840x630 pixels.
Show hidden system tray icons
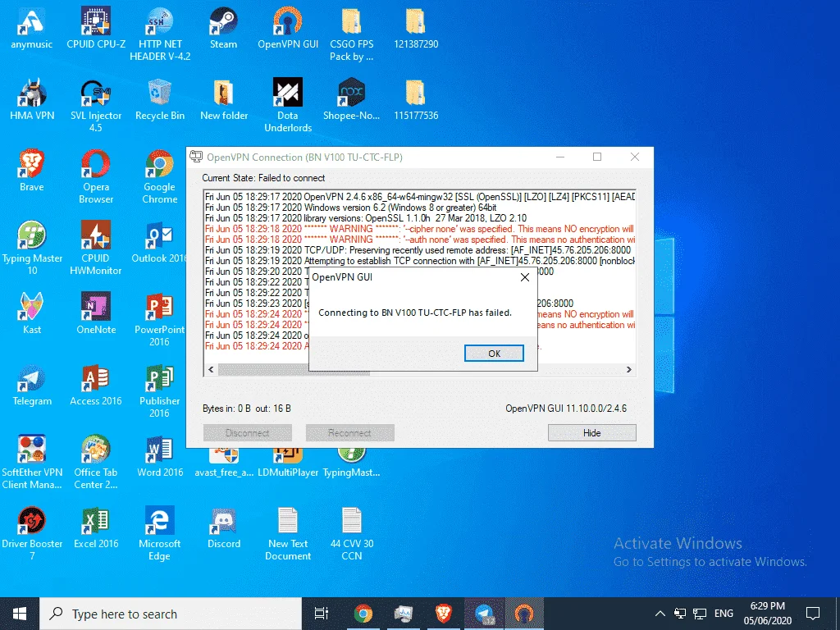point(660,614)
